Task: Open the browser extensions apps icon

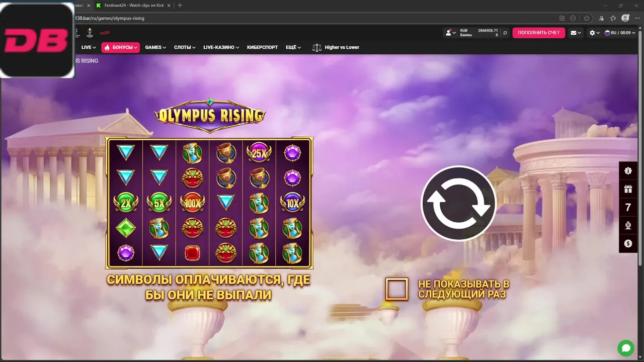Action: (x=562, y=18)
